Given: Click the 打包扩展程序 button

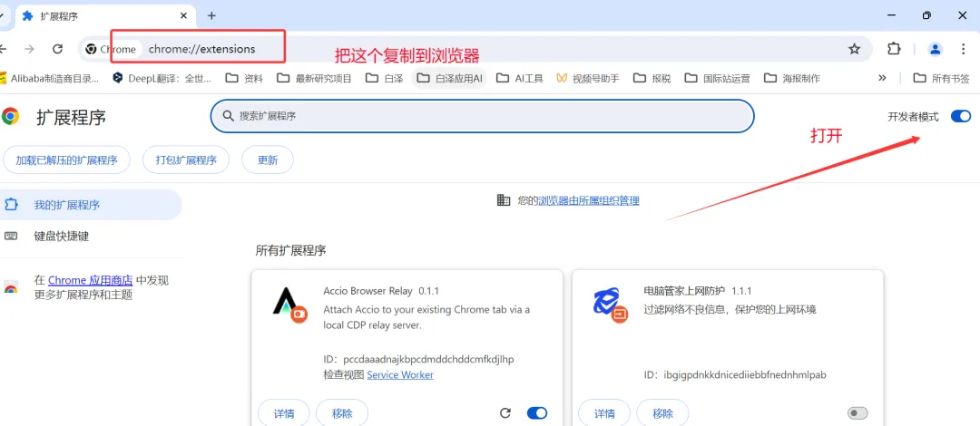Looking at the screenshot, I should 186,160.
